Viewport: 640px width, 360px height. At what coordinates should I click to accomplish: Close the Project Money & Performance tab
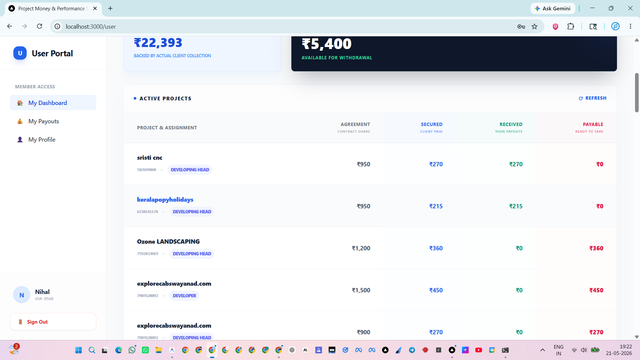(x=95, y=8)
